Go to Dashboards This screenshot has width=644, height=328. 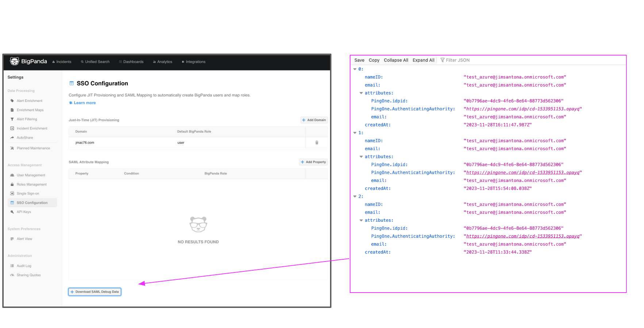click(131, 62)
